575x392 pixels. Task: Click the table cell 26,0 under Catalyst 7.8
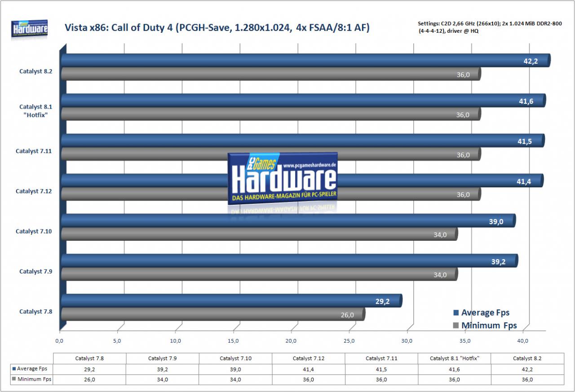pyautogui.click(x=90, y=379)
